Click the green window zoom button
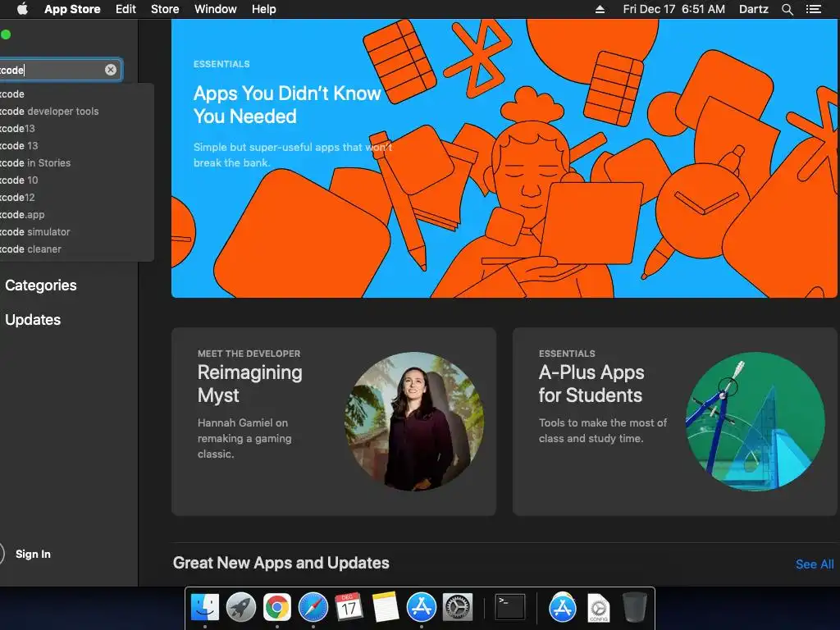The height and width of the screenshot is (630, 840). click(6, 34)
